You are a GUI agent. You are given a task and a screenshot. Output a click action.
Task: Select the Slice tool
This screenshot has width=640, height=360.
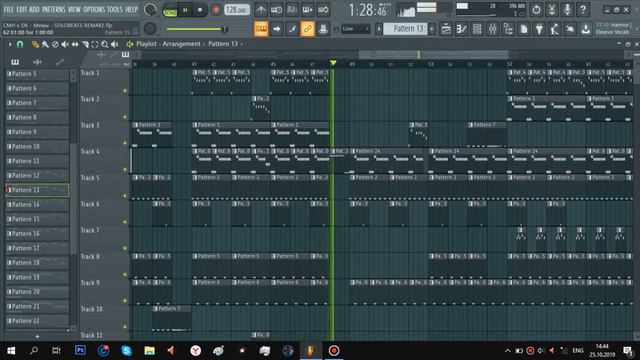click(85, 44)
